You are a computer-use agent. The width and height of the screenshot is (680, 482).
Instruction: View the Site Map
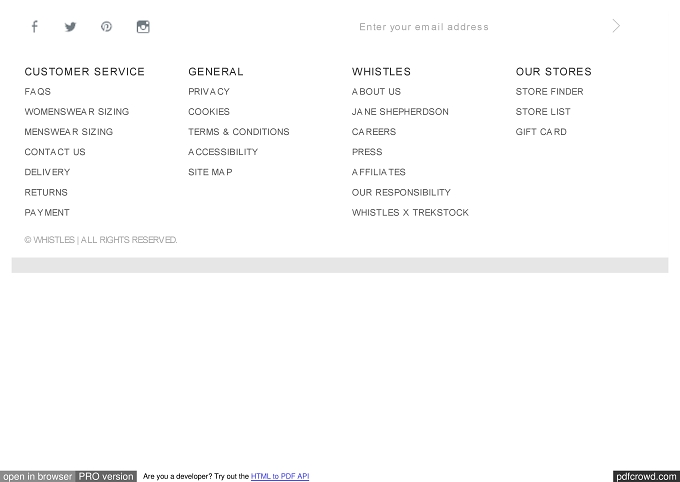pyautogui.click(x=210, y=172)
